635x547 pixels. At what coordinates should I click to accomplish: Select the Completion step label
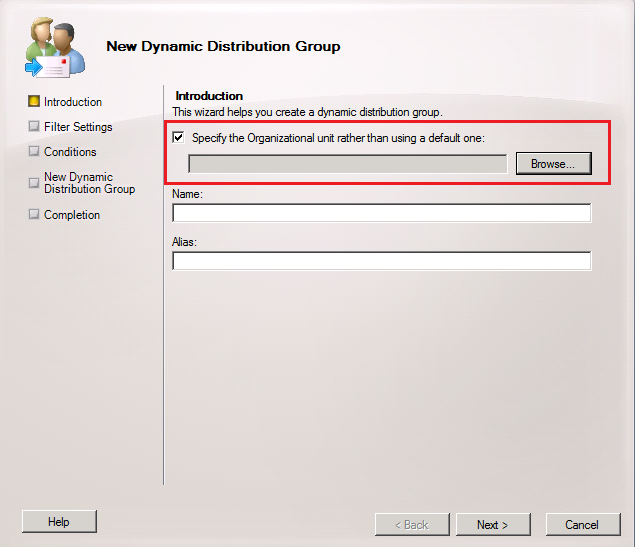pos(72,215)
